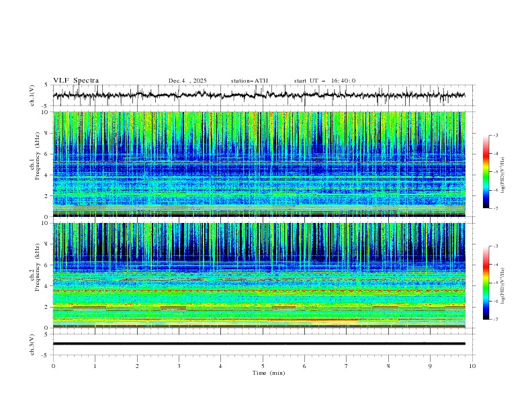Click time axis tick label "5"
This screenshot has height=411, width=532.
point(263,366)
